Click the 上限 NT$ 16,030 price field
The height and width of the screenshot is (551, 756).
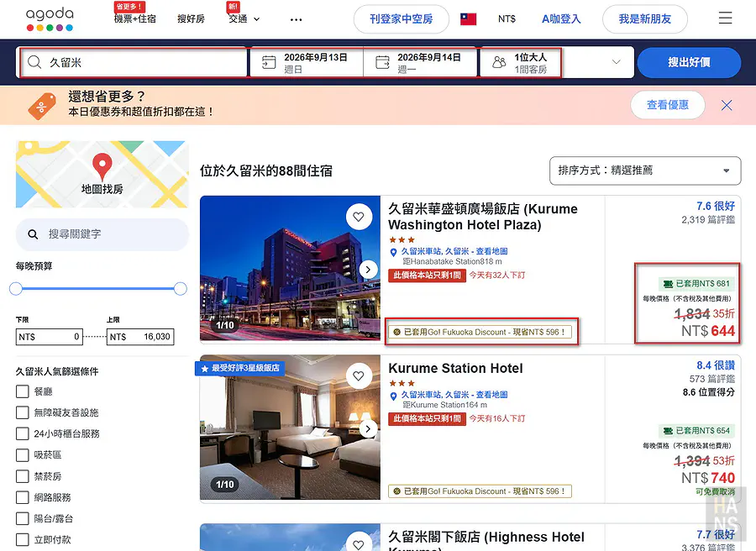[x=140, y=337]
